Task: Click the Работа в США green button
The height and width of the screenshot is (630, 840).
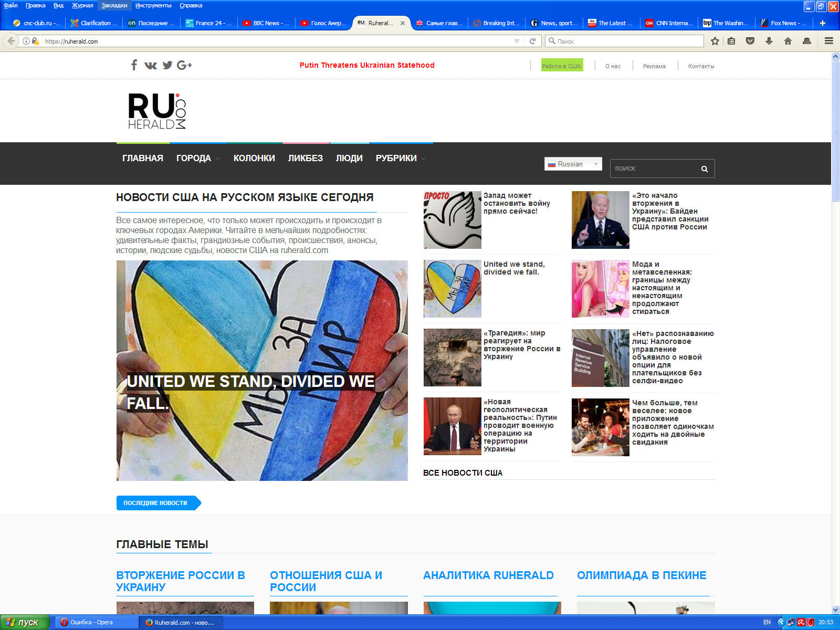Action: tap(562, 66)
